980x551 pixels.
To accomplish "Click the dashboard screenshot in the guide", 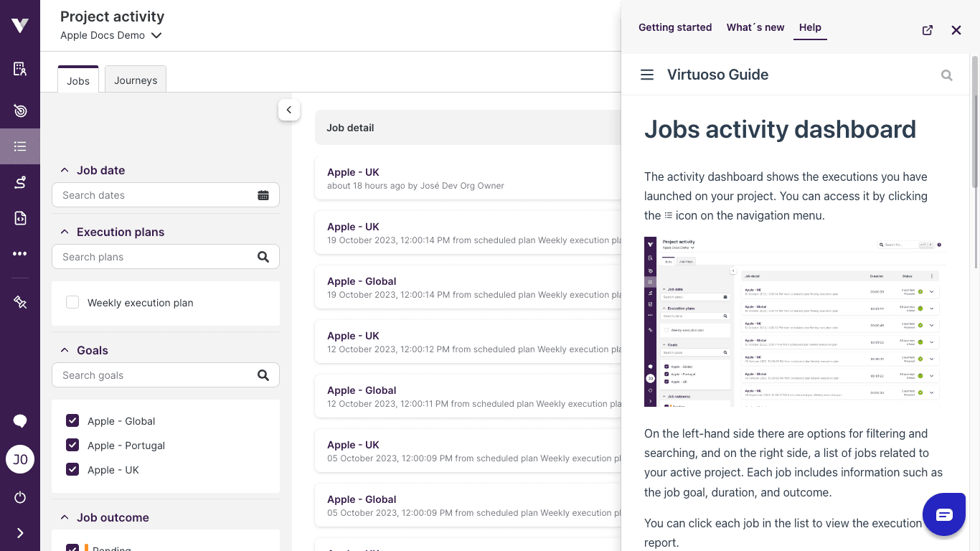I will (x=795, y=321).
